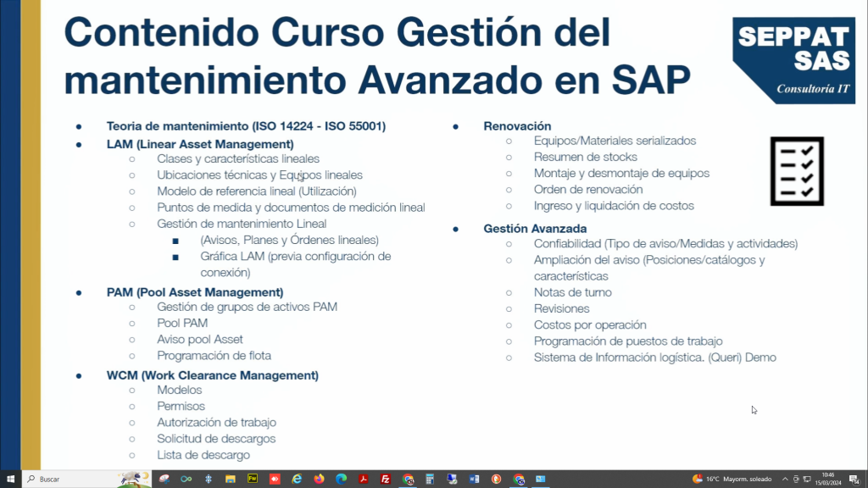Click 'Autorización de trabajo'

click(x=216, y=422)
